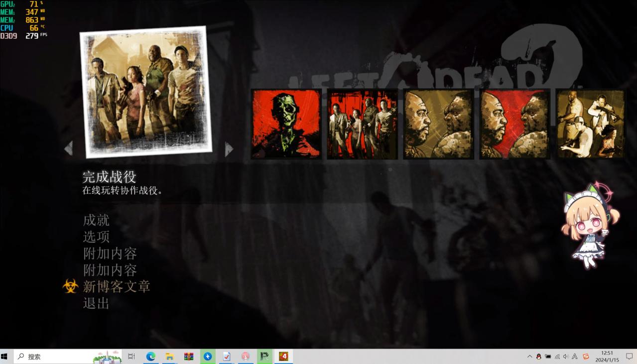Open WinRAR from the taskbar
This screenshot has width=637, height=364.
coord(189,357)
